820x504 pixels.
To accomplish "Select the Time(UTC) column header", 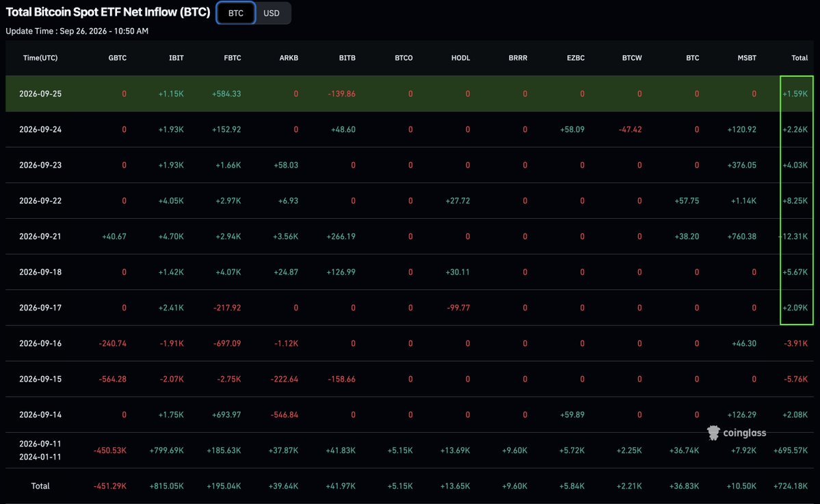I will pyautogui.click(x=40, y=58).
